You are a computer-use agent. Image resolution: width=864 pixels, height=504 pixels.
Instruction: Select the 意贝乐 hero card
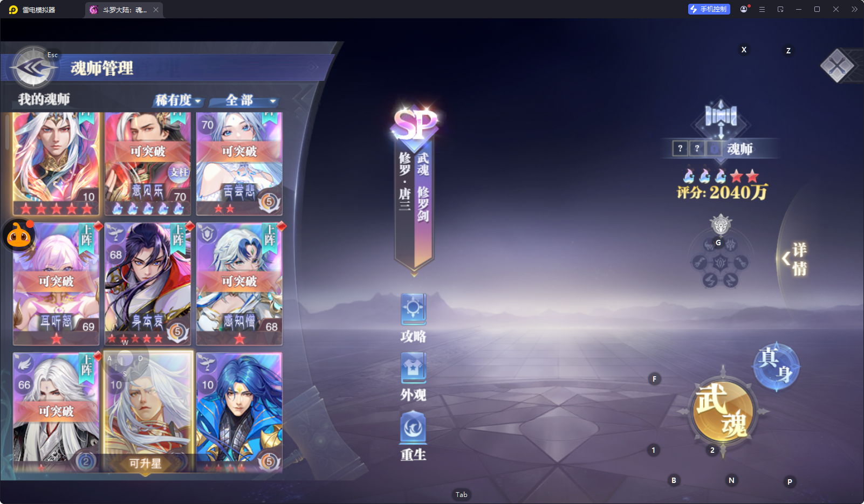(x=148, y=164)
